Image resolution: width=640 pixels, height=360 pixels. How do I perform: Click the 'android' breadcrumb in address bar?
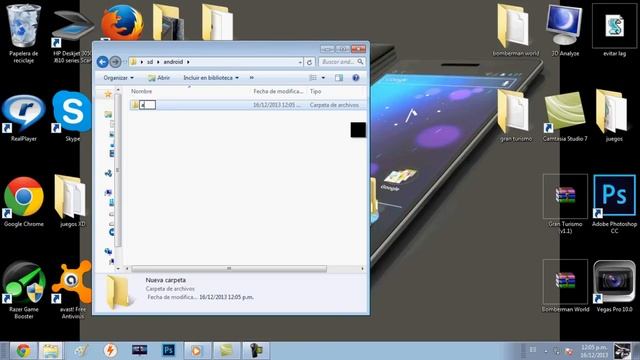(173, 62)
